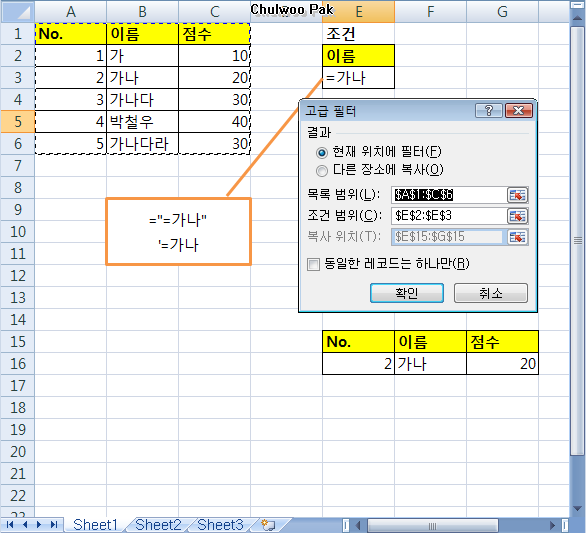586x533 pixels.
Task: Click the 이름 result header in F15
Action: pos(431,342)
